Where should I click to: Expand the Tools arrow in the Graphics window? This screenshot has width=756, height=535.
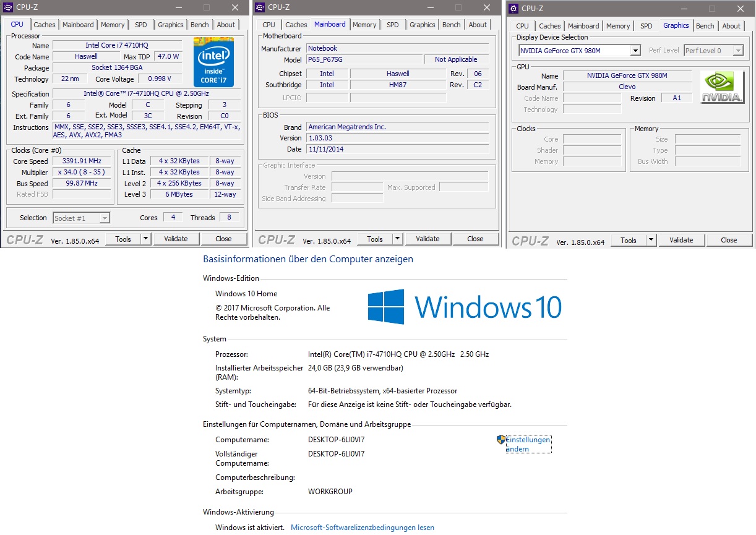pos(651,240)
